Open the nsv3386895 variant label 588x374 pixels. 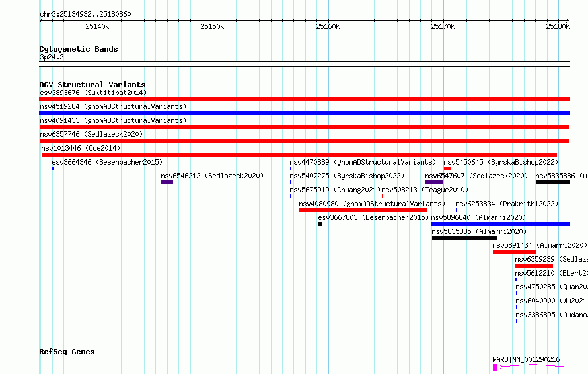tap(551, 315)
